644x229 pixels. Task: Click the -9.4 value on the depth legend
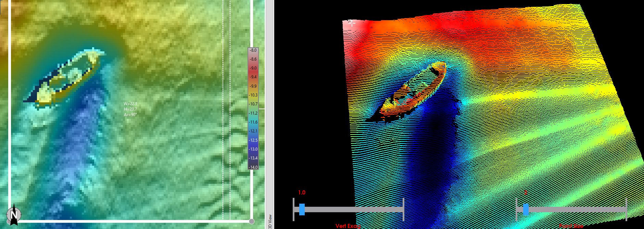[253, 77]
